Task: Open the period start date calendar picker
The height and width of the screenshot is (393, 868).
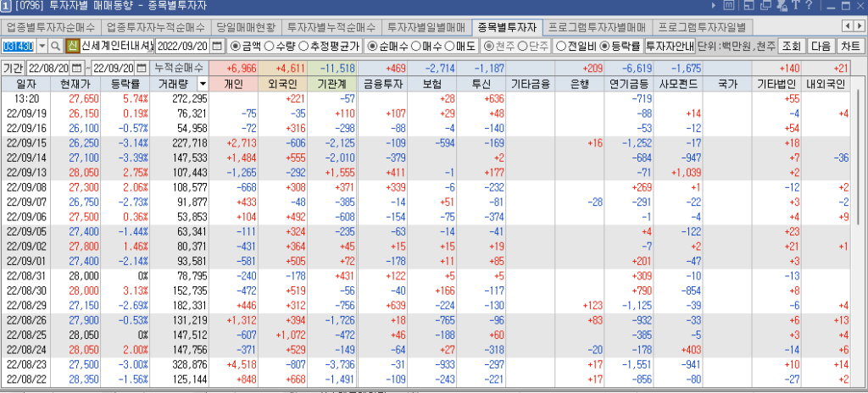Action: click(78, 68)
